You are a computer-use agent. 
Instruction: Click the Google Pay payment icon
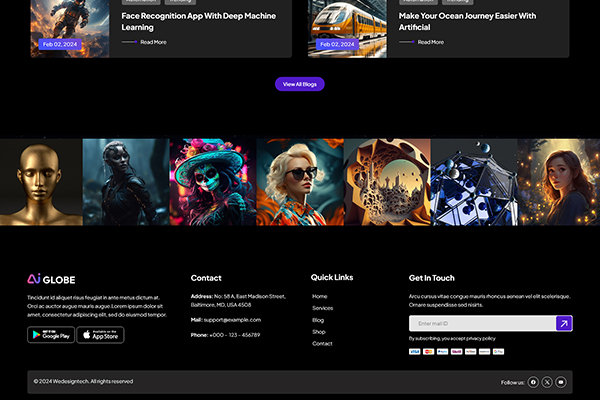pyautogui.click(x=499, y=352)
